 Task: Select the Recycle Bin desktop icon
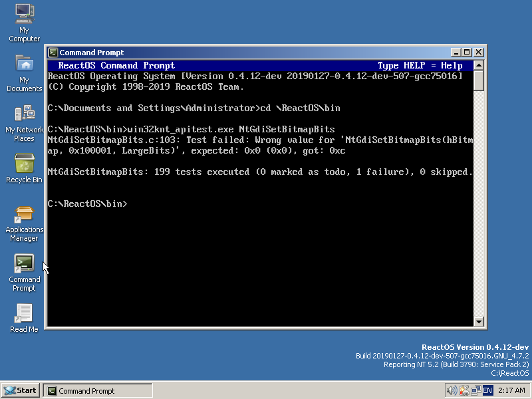(x=24, y=168)
